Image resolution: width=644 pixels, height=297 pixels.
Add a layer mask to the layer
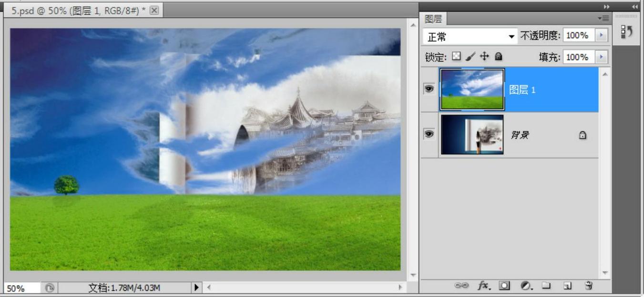[x=504, y=286]
